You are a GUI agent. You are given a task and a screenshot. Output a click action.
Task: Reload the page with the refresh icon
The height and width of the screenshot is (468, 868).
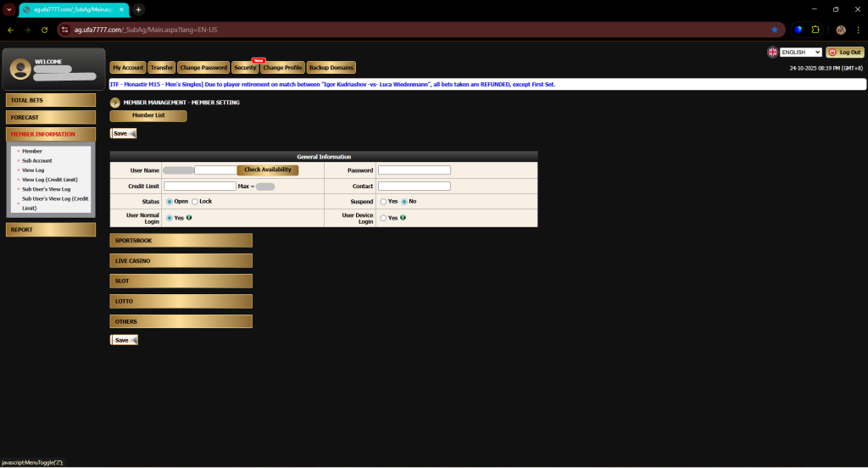click(44, 30)
